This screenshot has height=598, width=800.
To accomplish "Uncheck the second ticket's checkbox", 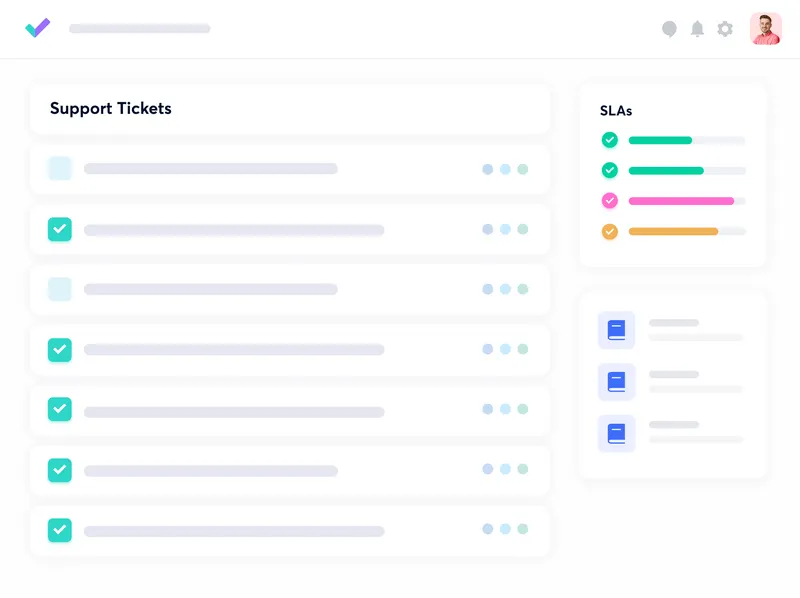I will click(x=60, y=229).
